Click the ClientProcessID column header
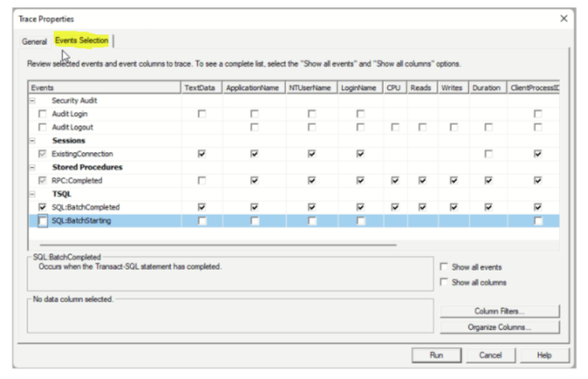The image size is (588, 379). pos(534,88)
